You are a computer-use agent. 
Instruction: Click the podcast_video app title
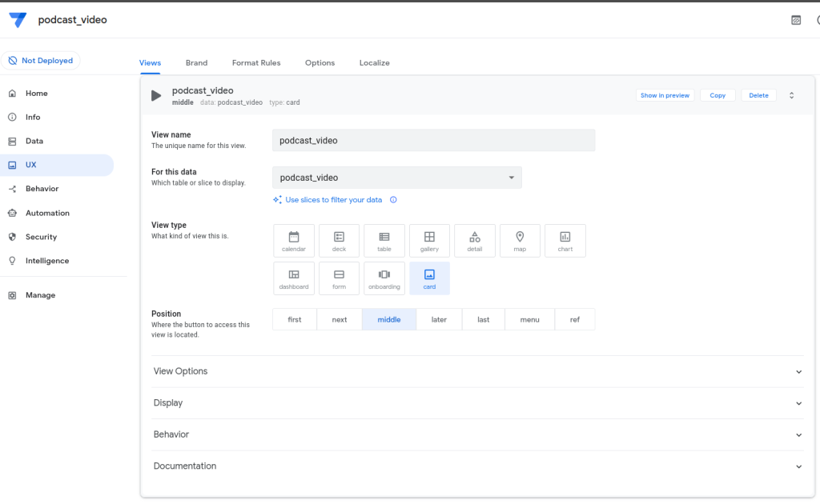(73, 20)
